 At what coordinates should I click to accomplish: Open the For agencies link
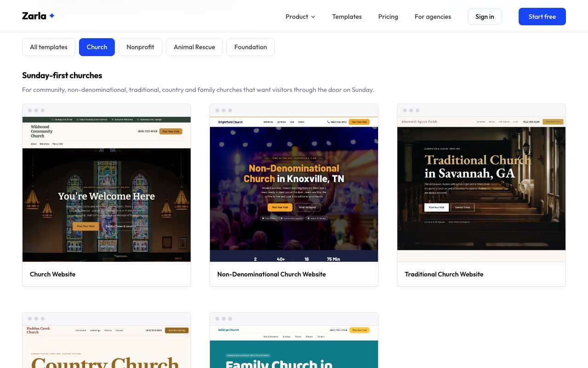[x=433, y=17]
